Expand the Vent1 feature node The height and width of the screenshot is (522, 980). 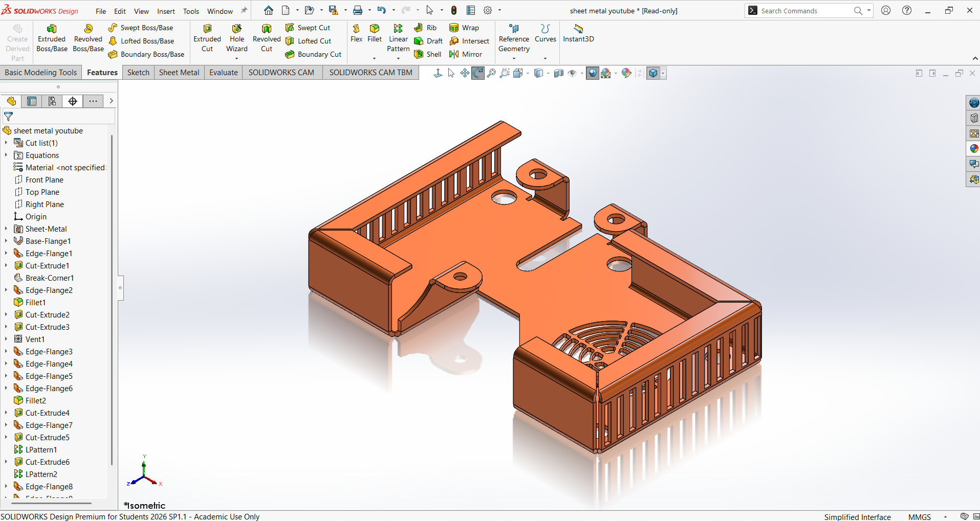pos(6,339)
